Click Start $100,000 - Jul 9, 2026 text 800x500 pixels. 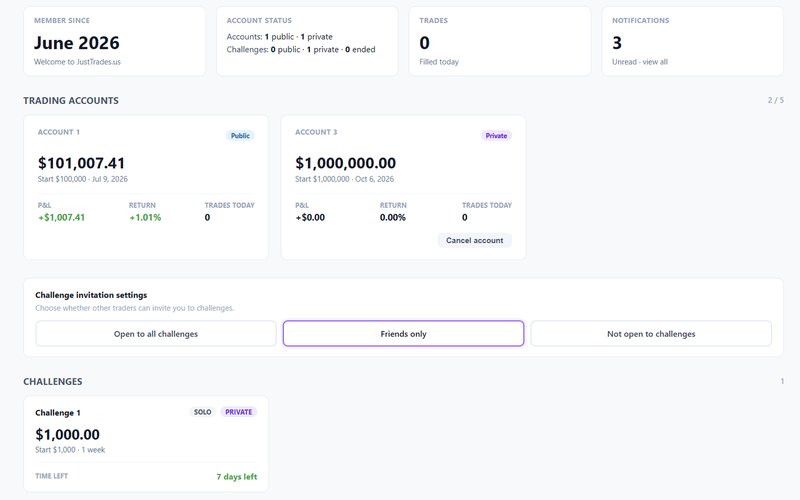pos(83,179)
